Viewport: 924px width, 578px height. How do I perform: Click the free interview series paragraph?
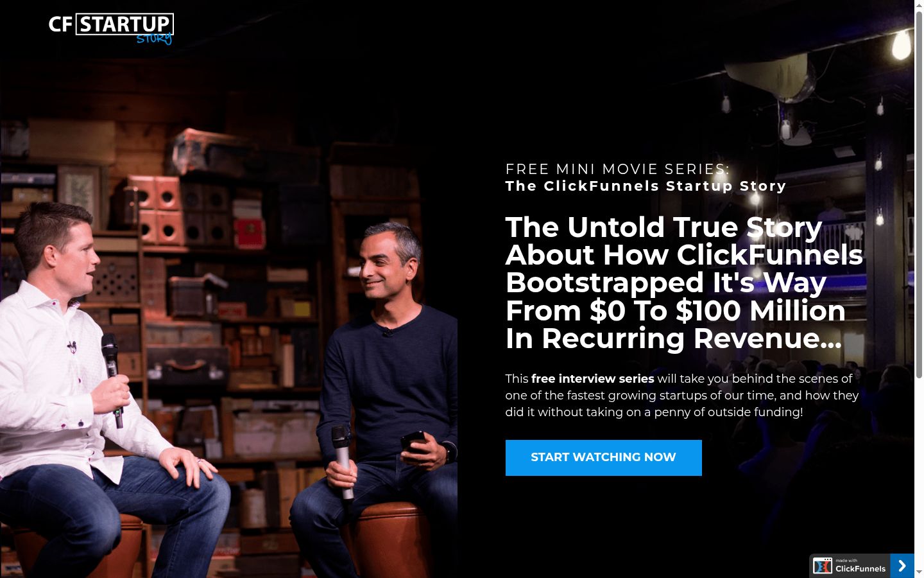tap(681, 396)
